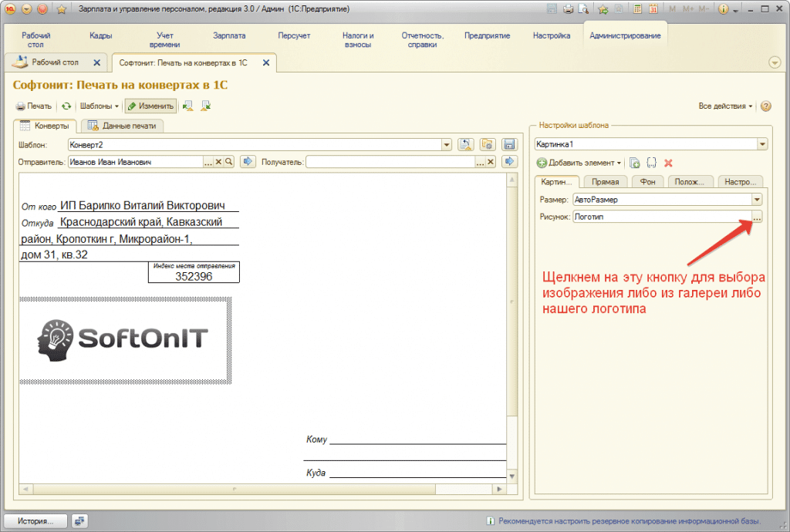Click the refresh icon next to Печать
Viewport: 790px width, 532px height.
[66, 106]
